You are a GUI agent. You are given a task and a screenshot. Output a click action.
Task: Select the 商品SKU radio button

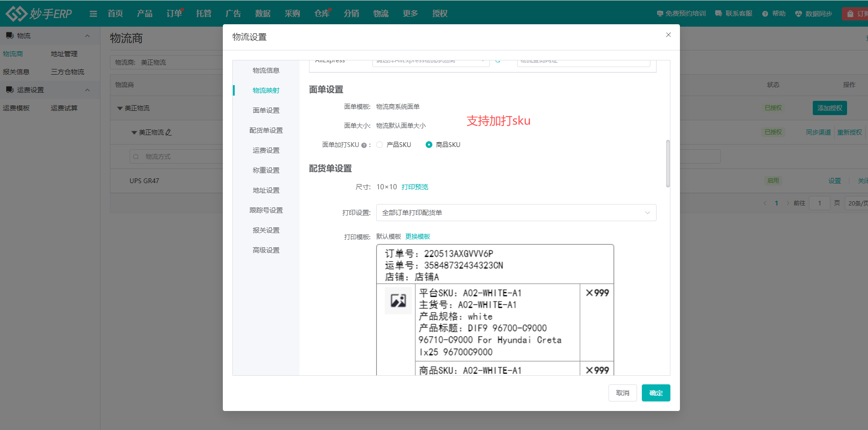click(x=429, y=145)
